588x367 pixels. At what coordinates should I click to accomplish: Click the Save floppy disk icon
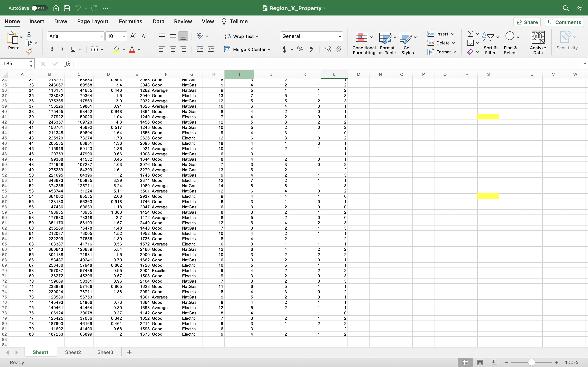tap(67, 8)
